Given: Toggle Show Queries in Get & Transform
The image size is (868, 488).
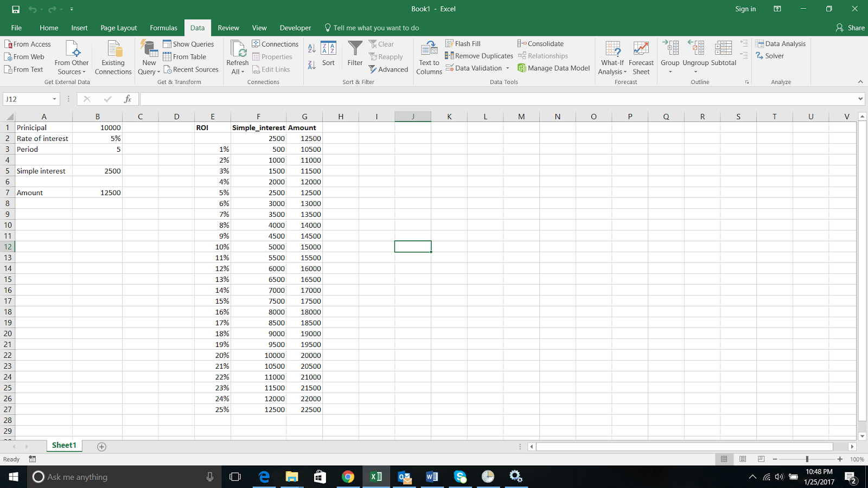Looking at the screenshot, I should click(x=188, y=44).
